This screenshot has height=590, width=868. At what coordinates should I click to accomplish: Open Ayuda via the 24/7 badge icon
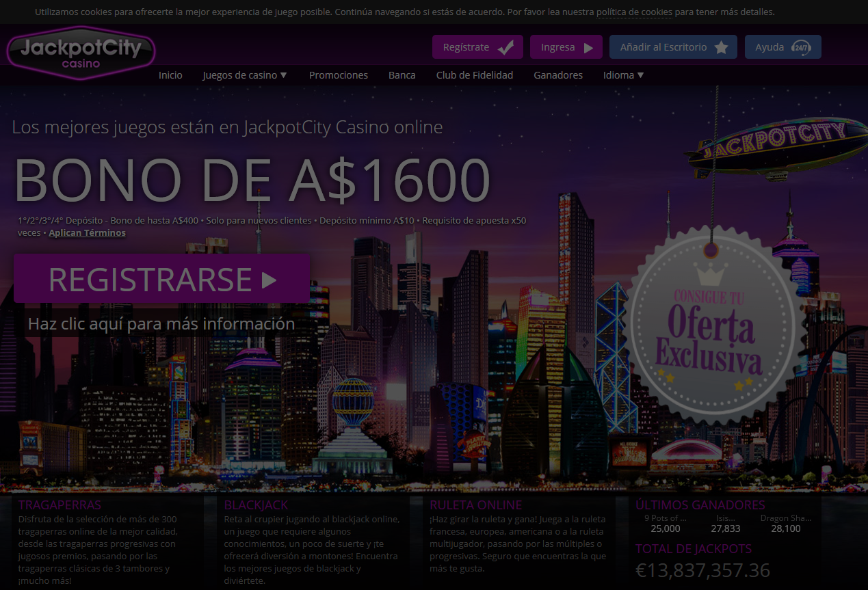(x=802, y=47)
